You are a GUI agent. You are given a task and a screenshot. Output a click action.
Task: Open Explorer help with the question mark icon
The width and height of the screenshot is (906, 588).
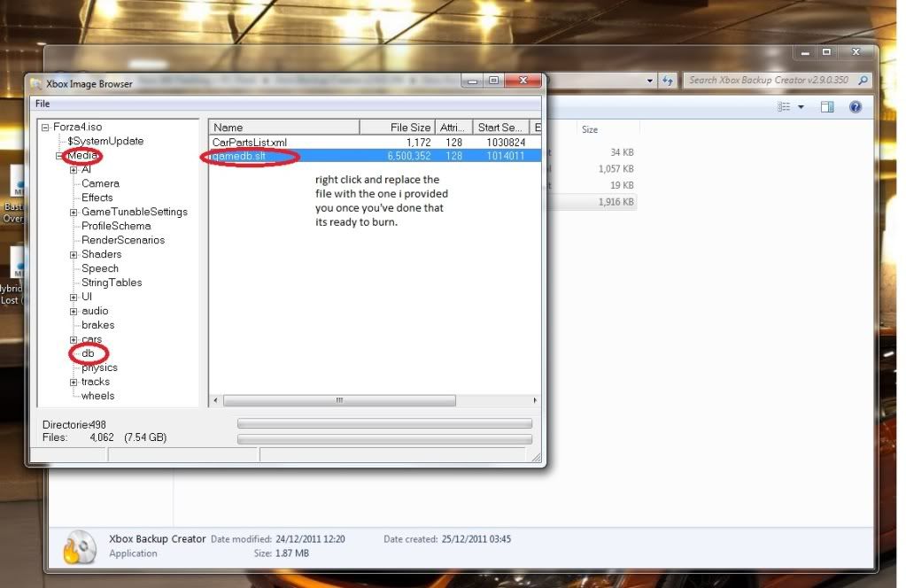tap(856, 107)
